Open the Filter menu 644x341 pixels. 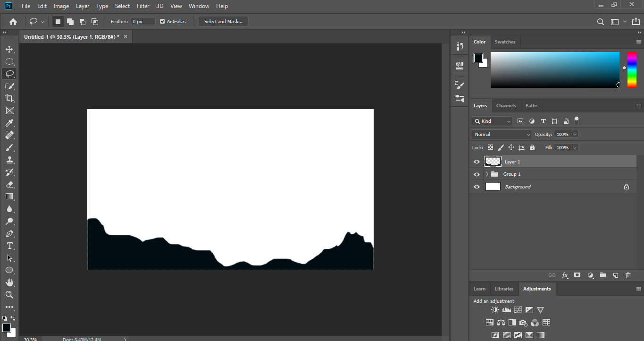143,6
